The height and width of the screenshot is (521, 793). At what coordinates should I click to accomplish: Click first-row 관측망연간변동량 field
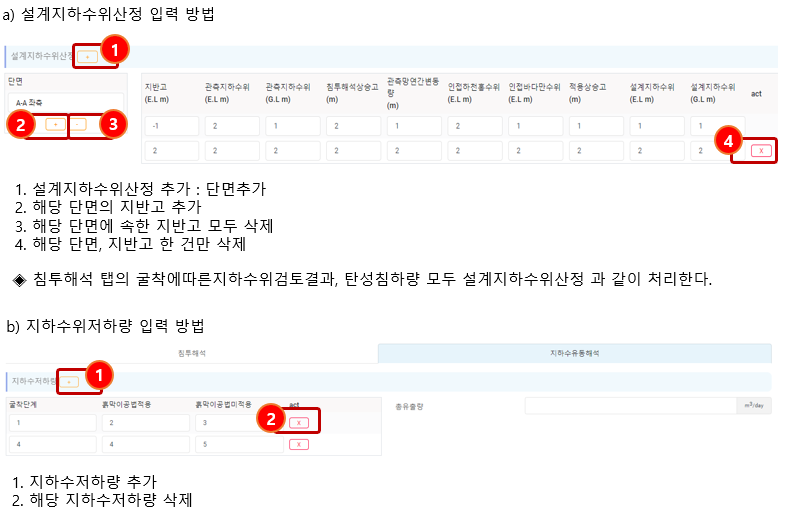[414, 126]
